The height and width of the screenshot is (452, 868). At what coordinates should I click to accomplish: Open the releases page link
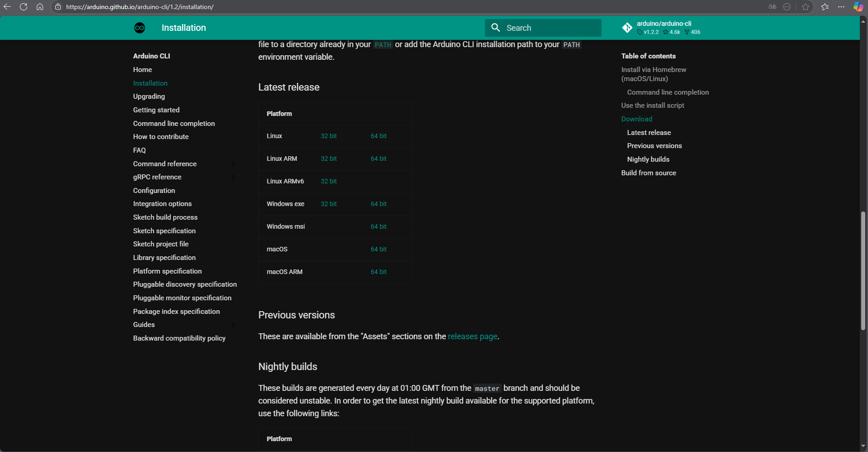472,337
